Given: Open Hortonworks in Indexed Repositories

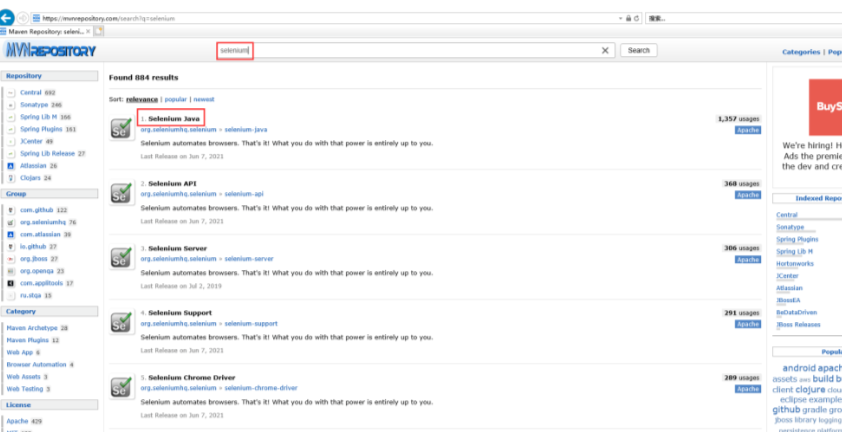Looking at the screenshot, I should 795,264.
